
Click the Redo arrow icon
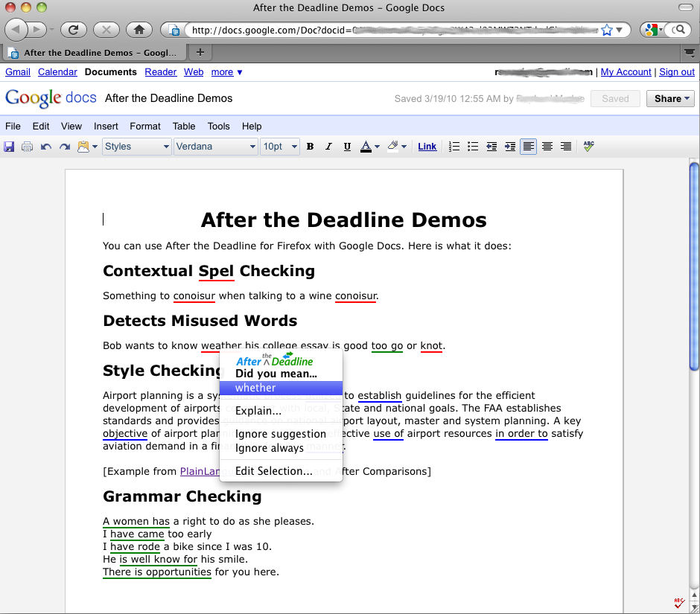[x=65, y=147]
